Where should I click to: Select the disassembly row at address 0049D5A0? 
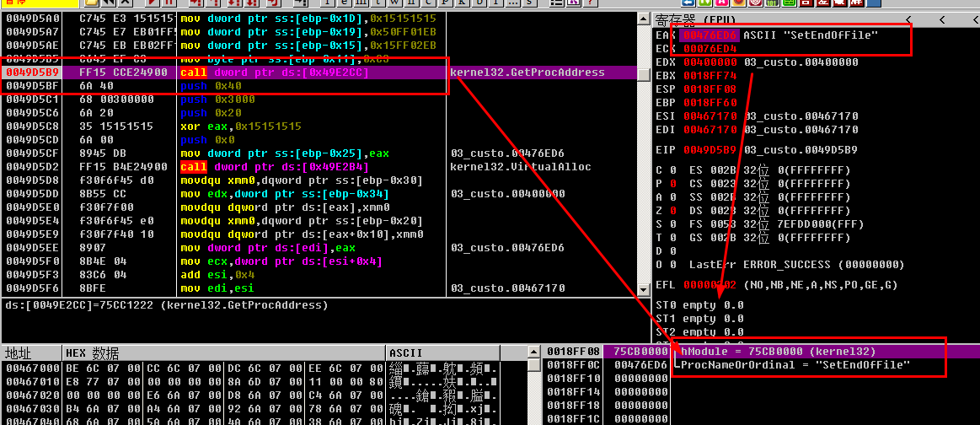point(319,18)
